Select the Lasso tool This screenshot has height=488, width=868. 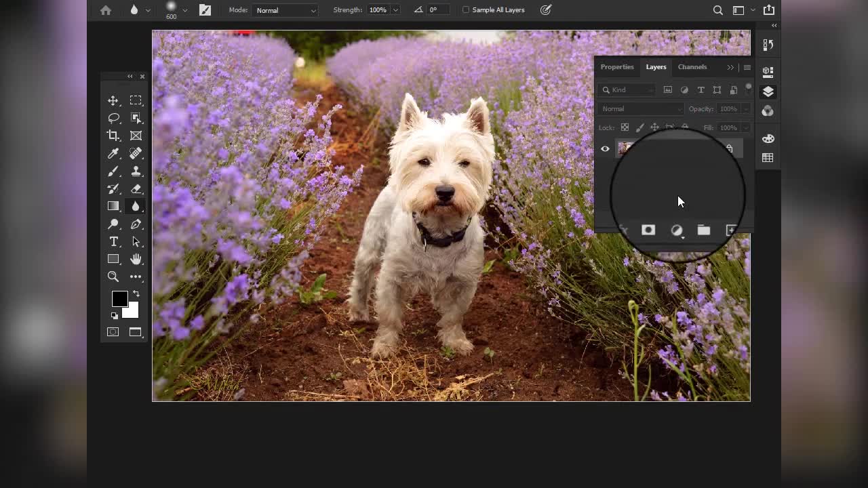tap(113, 118)
